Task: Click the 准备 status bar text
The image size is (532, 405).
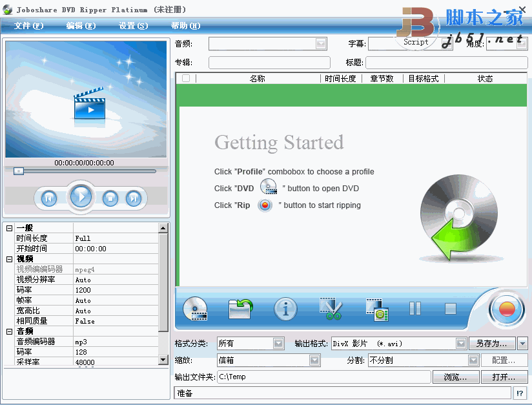Action: (185, 393)
